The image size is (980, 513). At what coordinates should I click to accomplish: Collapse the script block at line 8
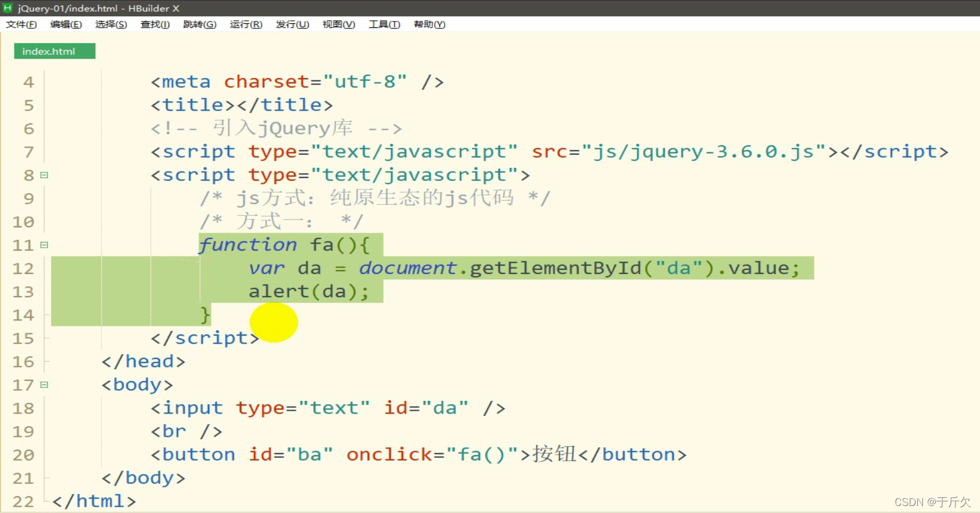(x=44, y=175)
